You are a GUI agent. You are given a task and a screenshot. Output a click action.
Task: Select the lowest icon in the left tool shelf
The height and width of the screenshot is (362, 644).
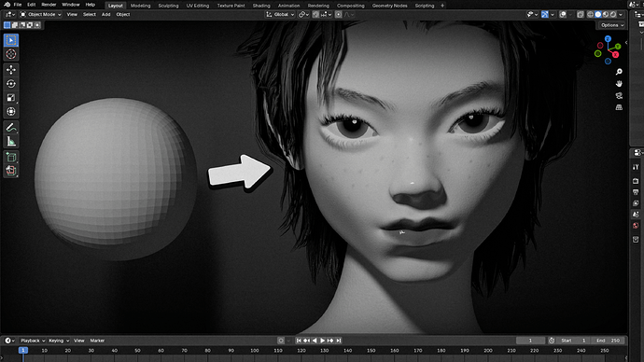pos(11,171)
